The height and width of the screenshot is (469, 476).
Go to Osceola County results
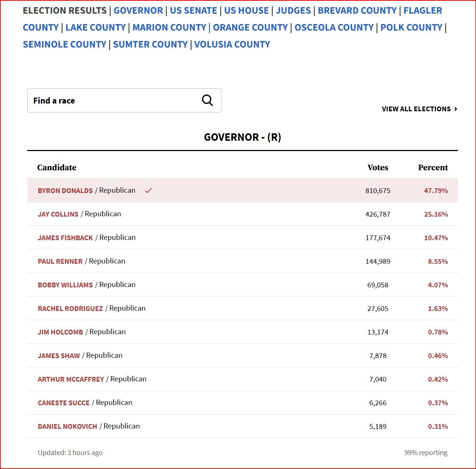[334, 27]
